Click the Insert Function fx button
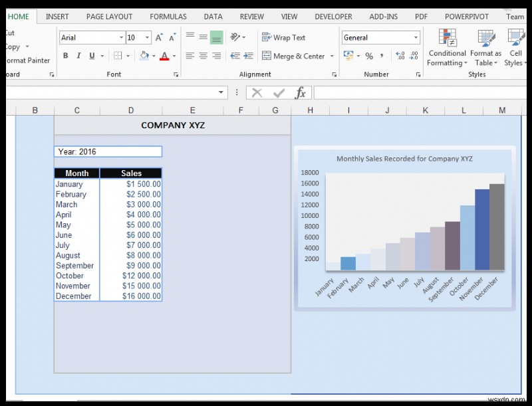This screenshot has height=406, width=532. (301, 92)
